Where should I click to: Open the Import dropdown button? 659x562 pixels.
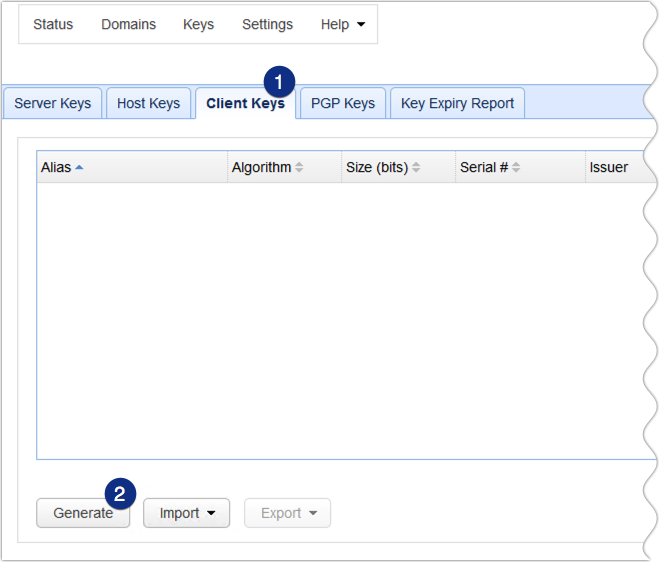click(x=187, y=513)
